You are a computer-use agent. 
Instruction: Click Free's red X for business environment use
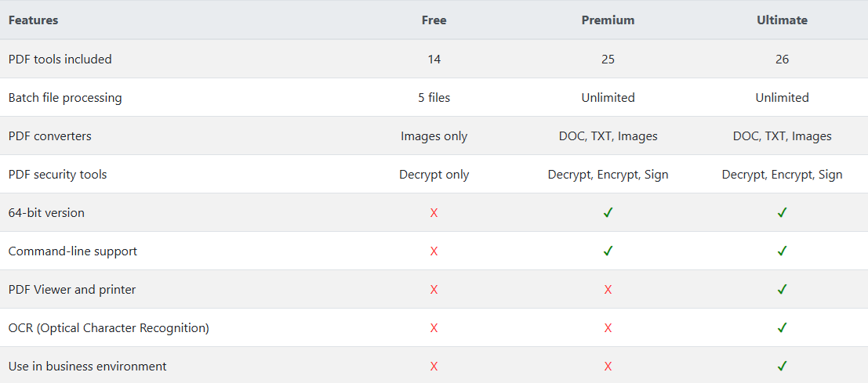pyautogui.click(x=434, y=367)
